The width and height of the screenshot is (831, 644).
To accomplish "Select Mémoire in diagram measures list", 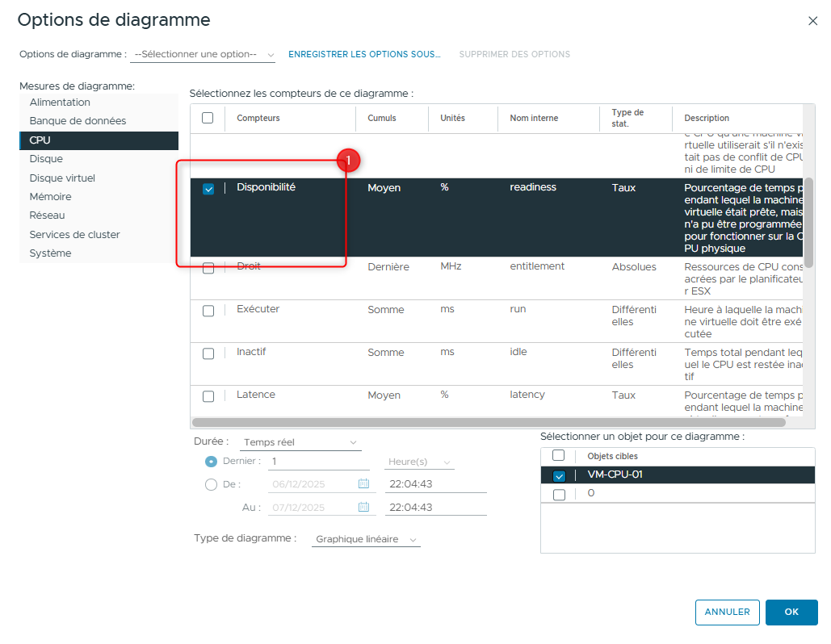I will click(50, 197).
